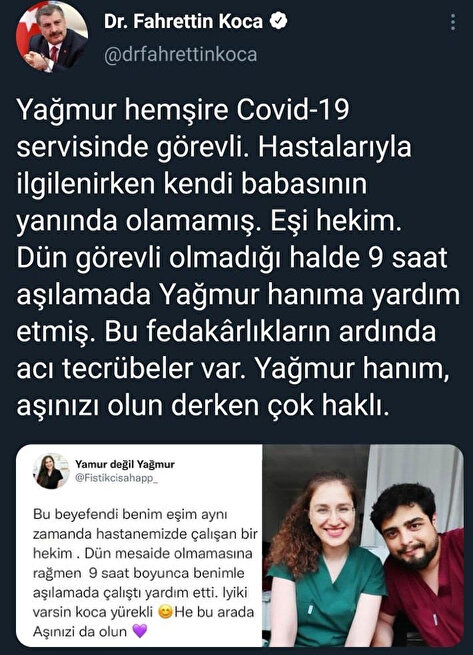The width and height of the screenshot is (473, 655).
Task: Click the @Fistikcisahapp_ handle
Action: (x=117, y=478)
